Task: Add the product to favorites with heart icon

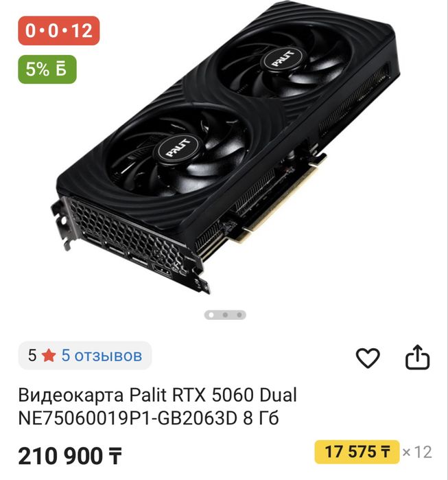Action: 368,358
